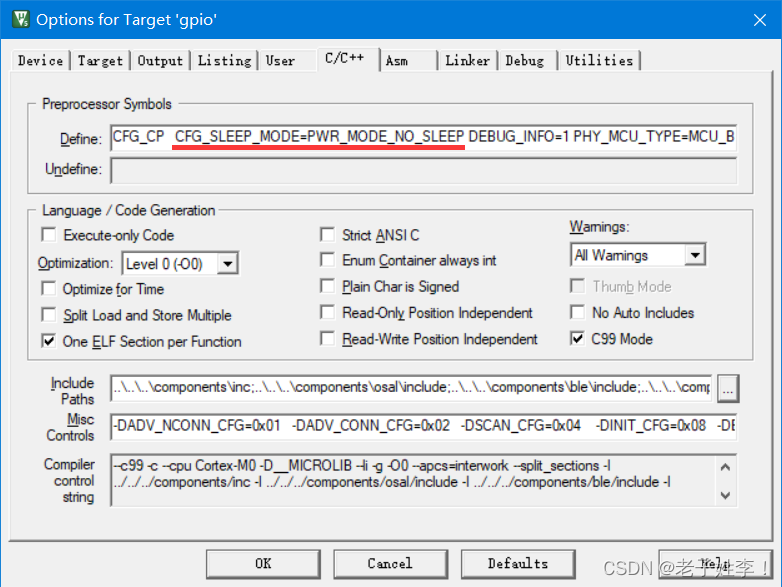The width and height of the screenshot is (782, 587).
Task: Click the Keil uVision icon in title bar
Action: click(x=20, y=19)
